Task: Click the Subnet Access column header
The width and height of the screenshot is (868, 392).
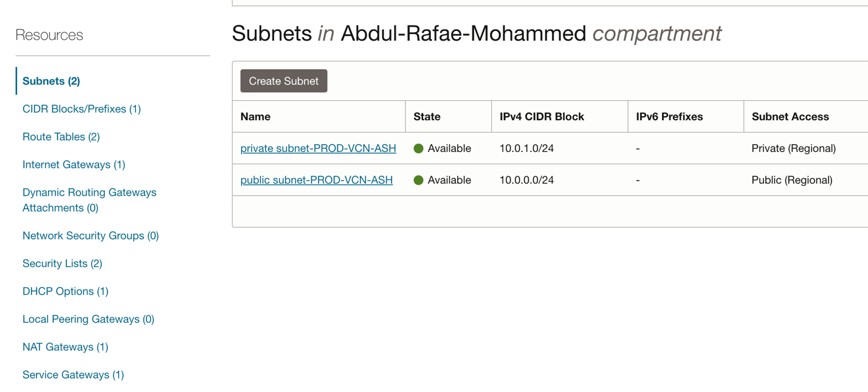Action: coord(790,117)
